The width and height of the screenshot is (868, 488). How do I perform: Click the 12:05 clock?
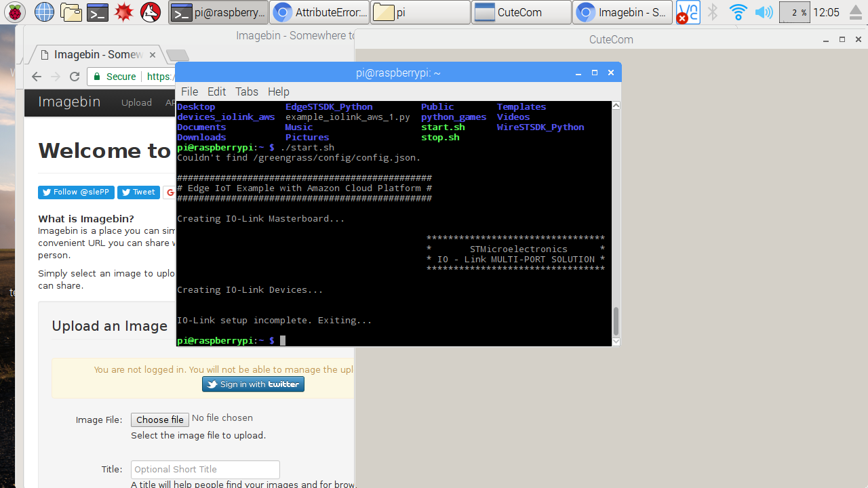tap(826, 12)
